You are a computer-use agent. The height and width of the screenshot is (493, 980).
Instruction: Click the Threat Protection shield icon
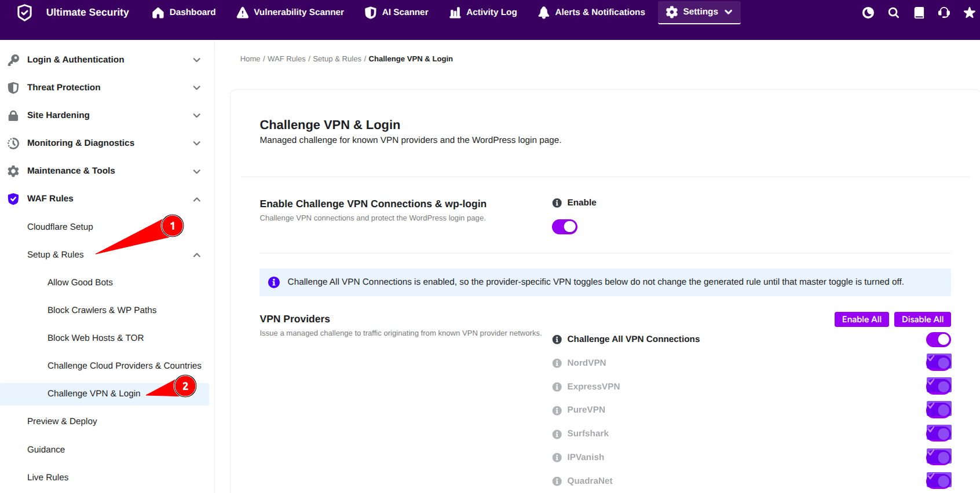point(13,87)
